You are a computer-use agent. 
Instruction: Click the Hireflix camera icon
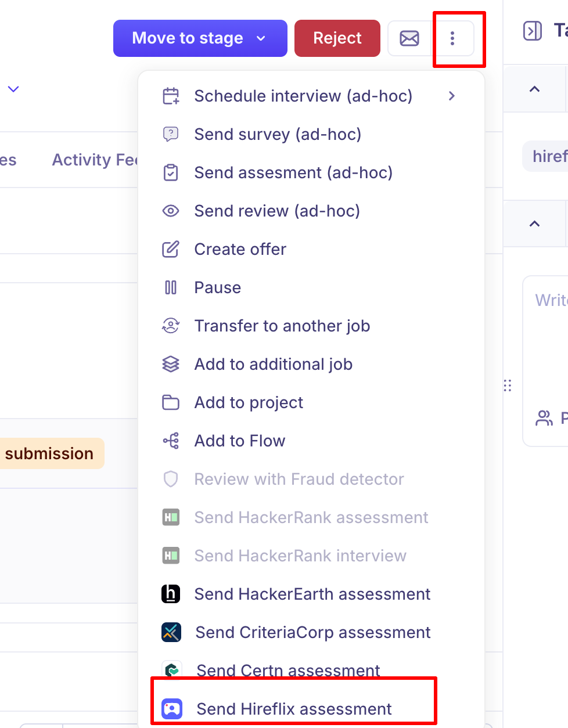click(x=172, y=709)
